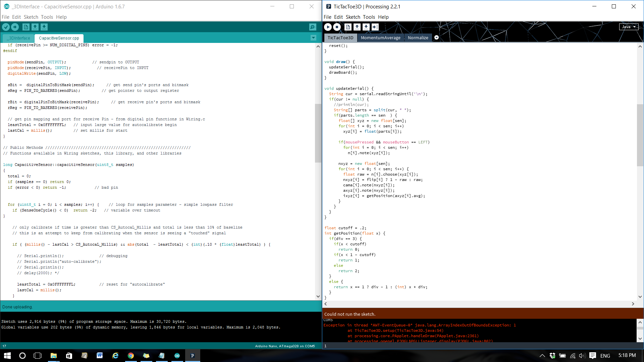The image size is (644, 362).
Task: Open Cortana search circle on taskbar
Action: click(22, 355)
